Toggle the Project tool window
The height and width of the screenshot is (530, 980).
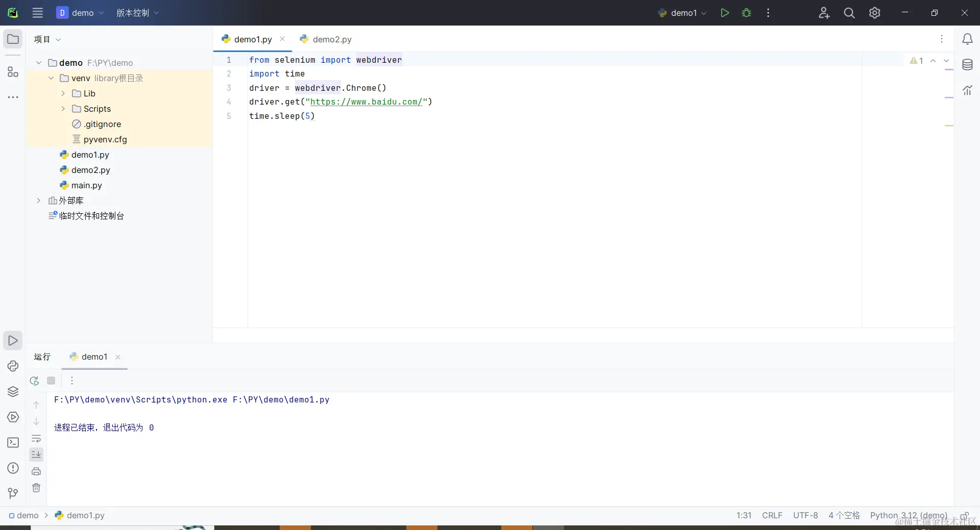point(13,39)
